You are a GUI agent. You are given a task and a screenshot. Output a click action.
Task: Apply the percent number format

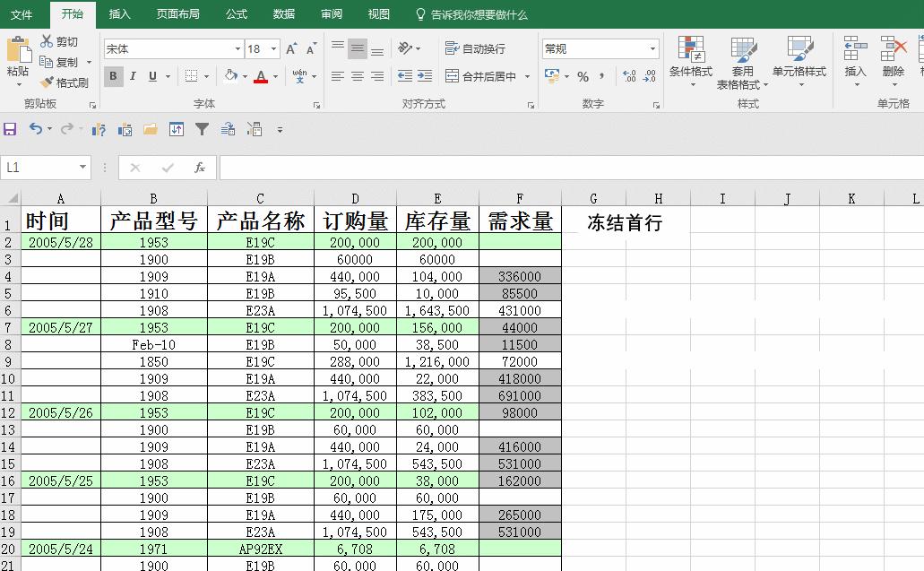(583, 76)
